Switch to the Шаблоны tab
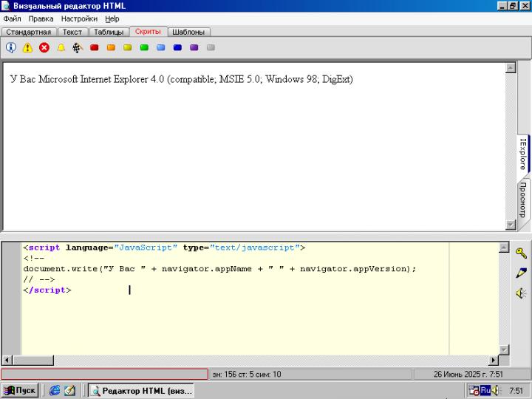Screen dimensions: 532x399 coord(188,32)
